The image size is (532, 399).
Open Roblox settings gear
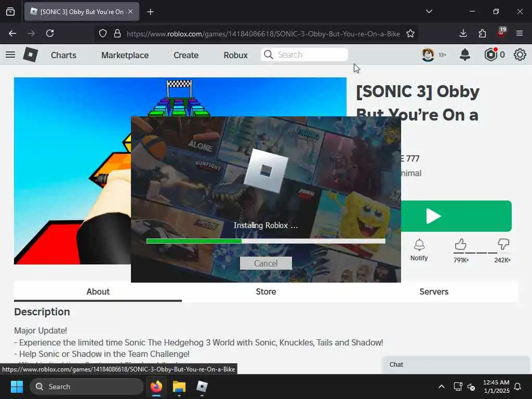[x=520, y=55]
